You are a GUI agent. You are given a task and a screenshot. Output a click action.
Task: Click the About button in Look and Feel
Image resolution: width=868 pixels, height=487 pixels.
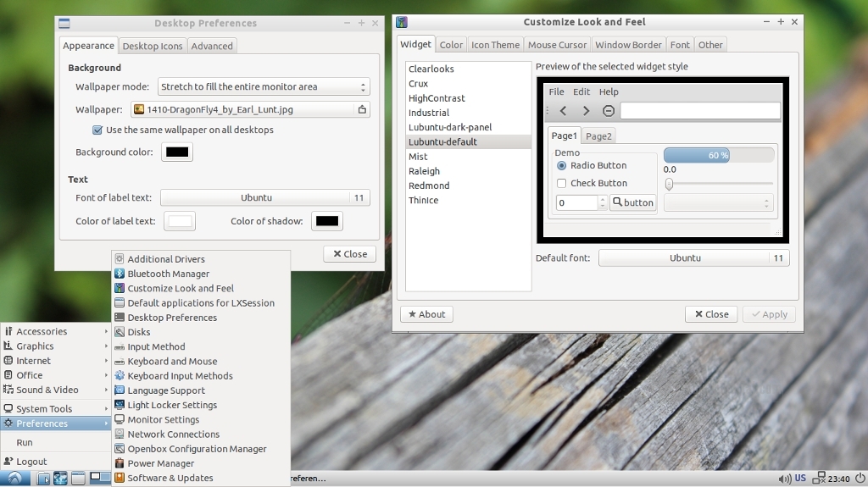(x=427, y=314)
